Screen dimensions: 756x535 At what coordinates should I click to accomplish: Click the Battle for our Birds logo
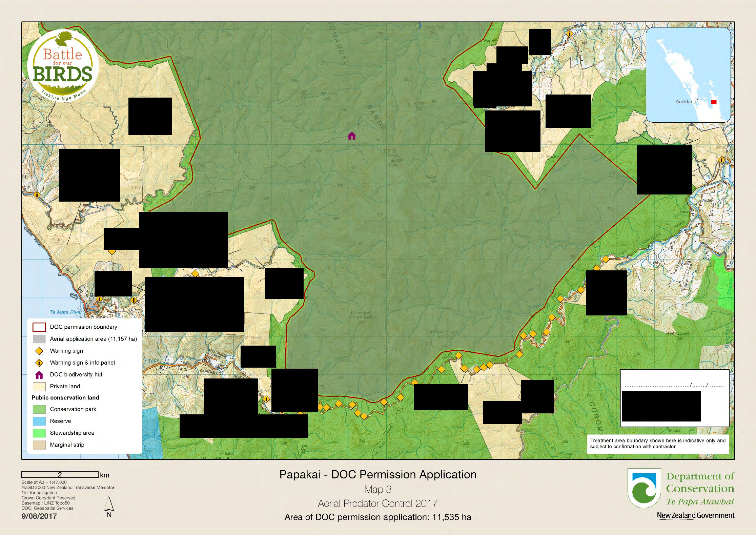63,66
